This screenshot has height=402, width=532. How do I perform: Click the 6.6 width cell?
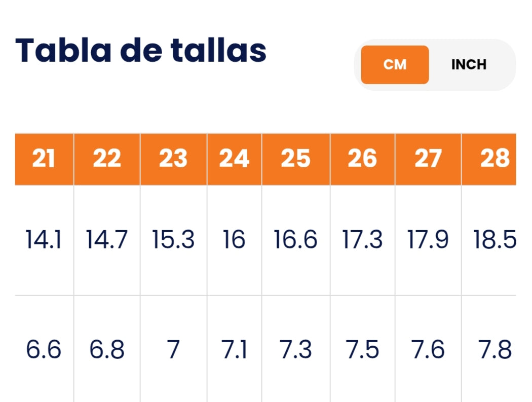click(44, 350)
